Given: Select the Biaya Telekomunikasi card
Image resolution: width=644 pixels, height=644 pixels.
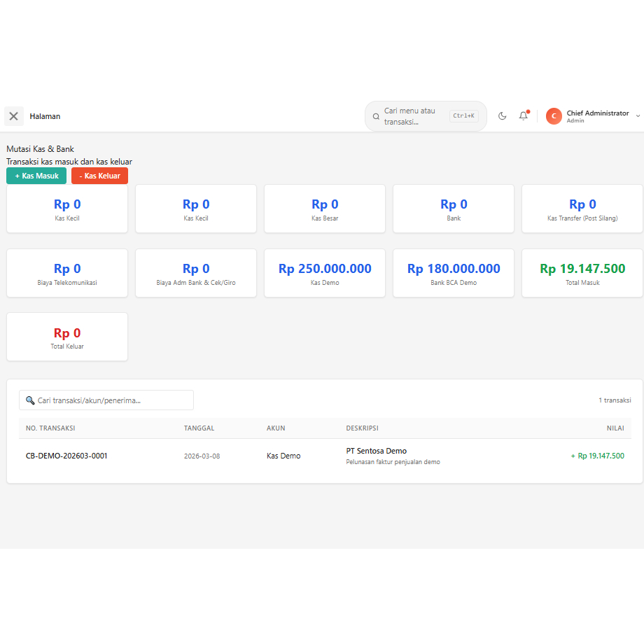Looking at the screenshot, I should [67, 273].
